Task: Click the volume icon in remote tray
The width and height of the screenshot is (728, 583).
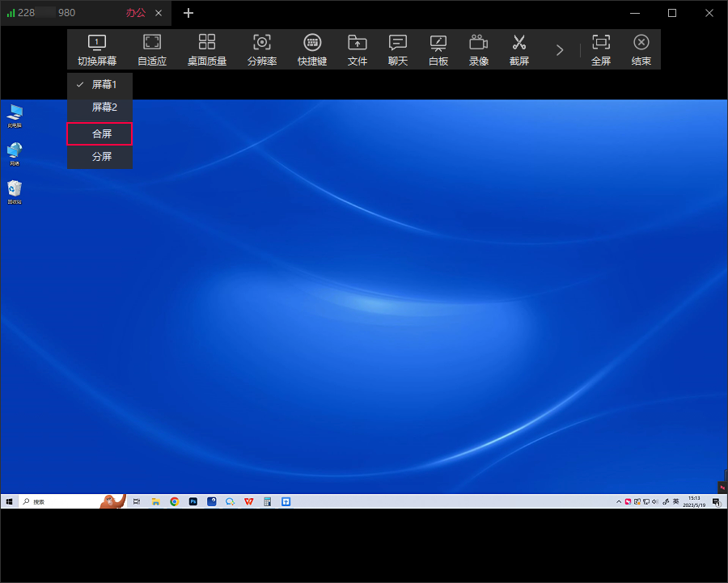Action: pos(654,502)
